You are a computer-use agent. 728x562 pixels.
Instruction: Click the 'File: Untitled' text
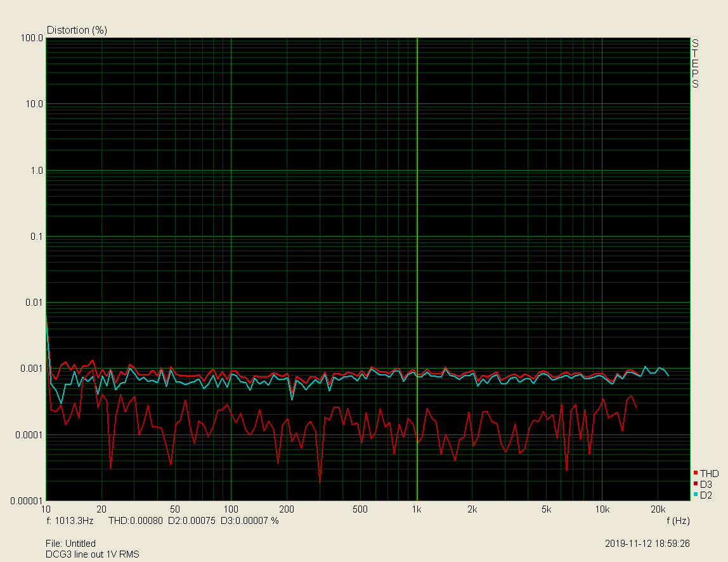(70, 544)
